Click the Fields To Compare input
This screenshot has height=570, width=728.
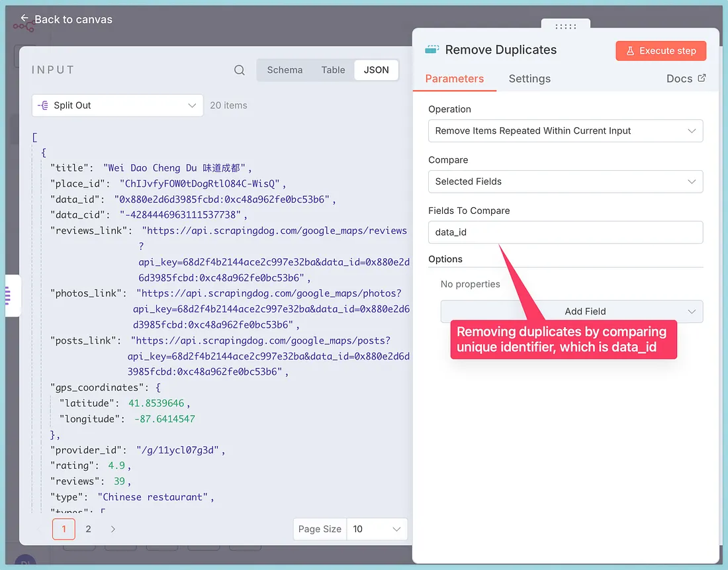[565, 232]
